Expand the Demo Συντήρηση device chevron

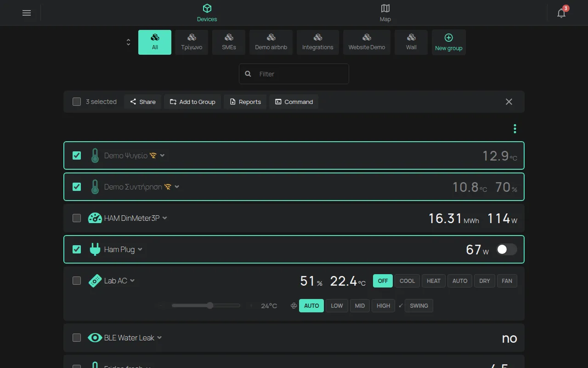(x=177, y=187)
